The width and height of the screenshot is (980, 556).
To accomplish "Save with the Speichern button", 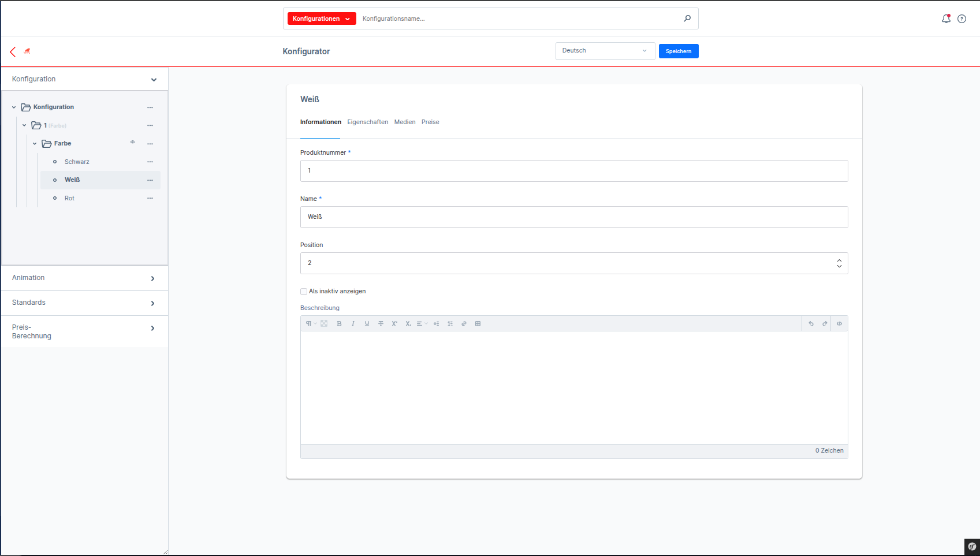I will tap(679, 51).
